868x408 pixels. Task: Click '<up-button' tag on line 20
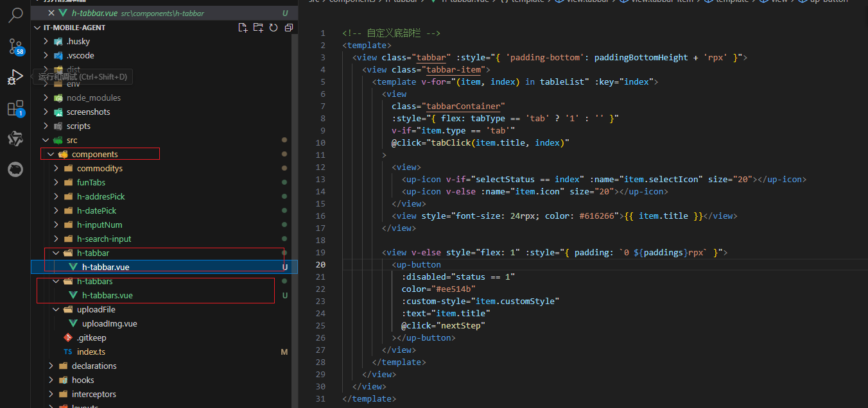[x=416, y=264]
